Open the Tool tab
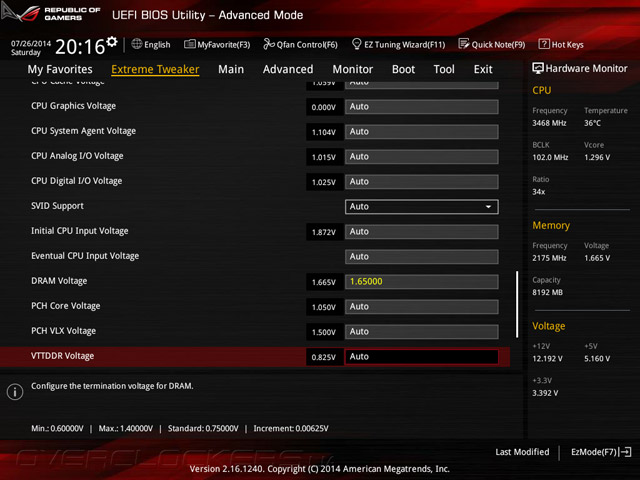The image size is (640, 480). tap(444, 69)
